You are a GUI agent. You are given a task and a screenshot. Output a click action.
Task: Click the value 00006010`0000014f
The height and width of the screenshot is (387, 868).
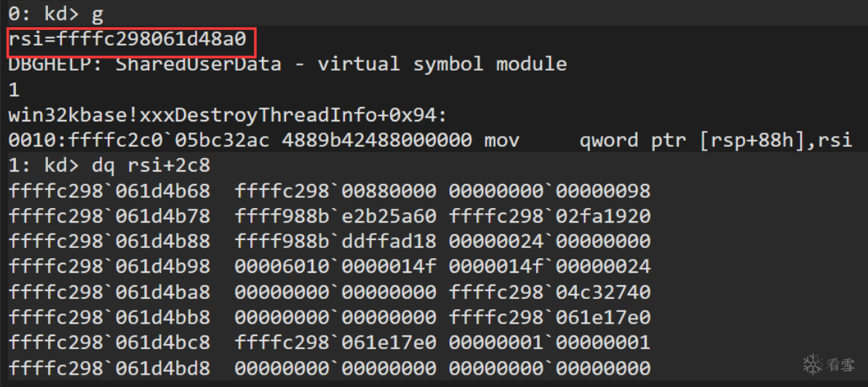pyautogui.click(x=335, y=267)
